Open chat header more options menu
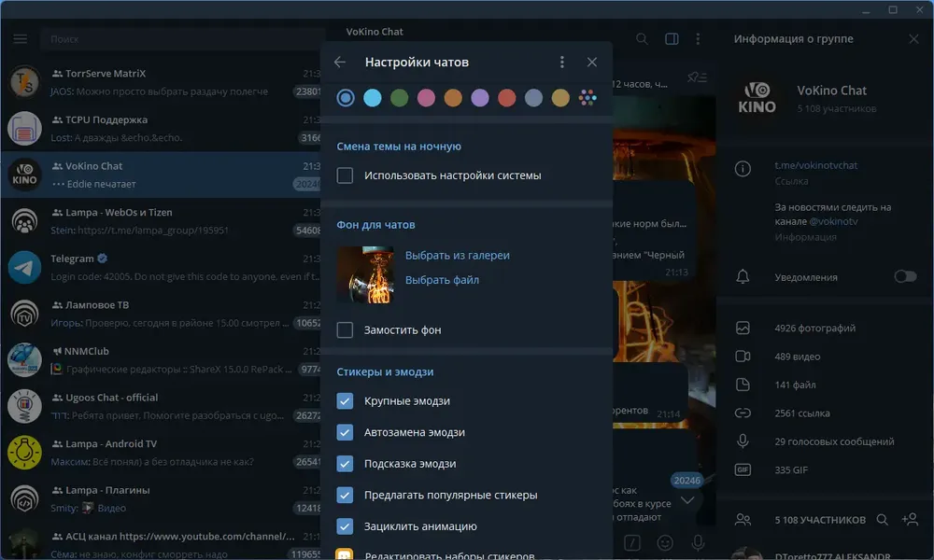The height and width of the screenshot is (560, 934). tap(698, 38)
